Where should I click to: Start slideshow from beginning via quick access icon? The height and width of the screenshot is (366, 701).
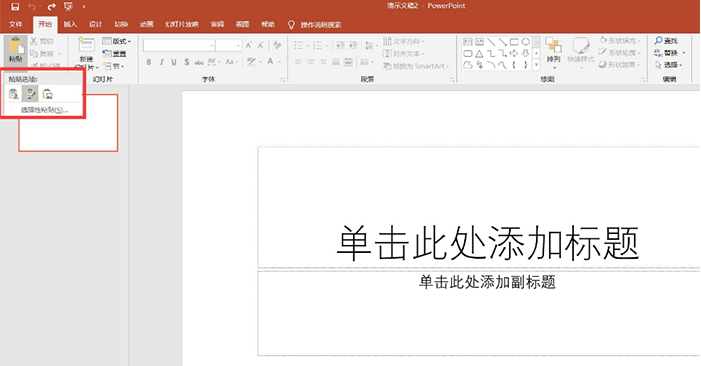(x=68, y=6)
